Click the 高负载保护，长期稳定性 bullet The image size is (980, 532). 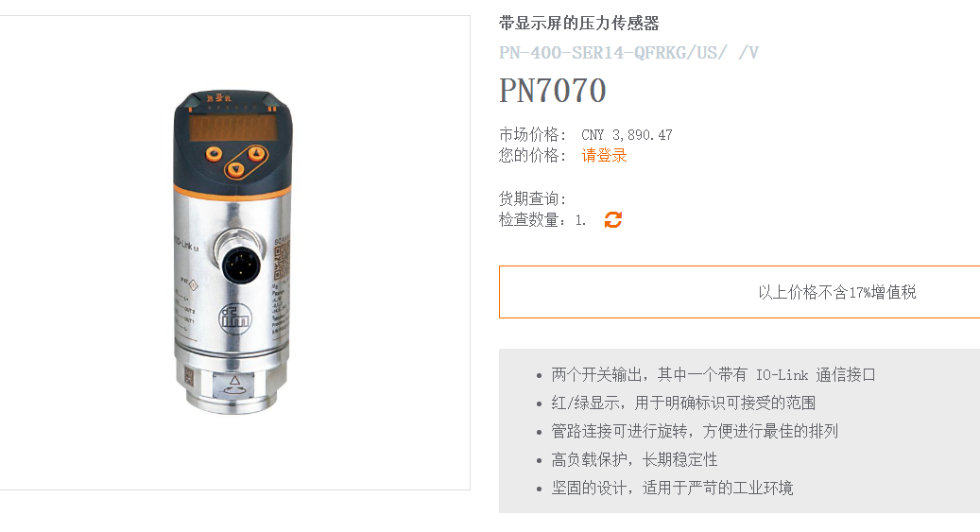pyautogui.click(x=634, y=459)
